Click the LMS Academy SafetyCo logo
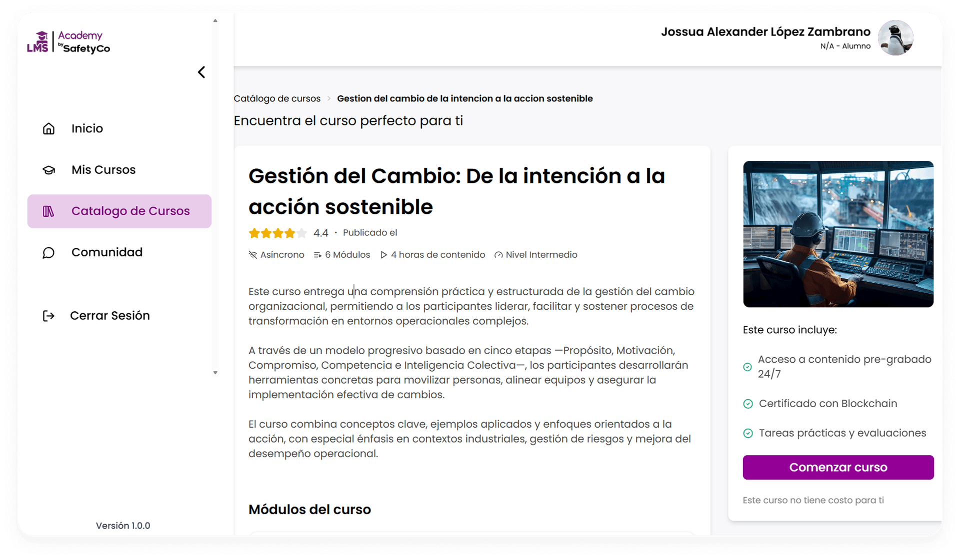 click(x=68, y=41)
